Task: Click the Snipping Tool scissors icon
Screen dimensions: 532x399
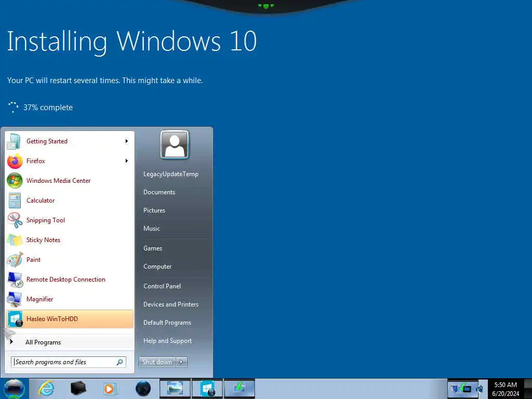Action: pyautogui.click(x=15, y=220)
